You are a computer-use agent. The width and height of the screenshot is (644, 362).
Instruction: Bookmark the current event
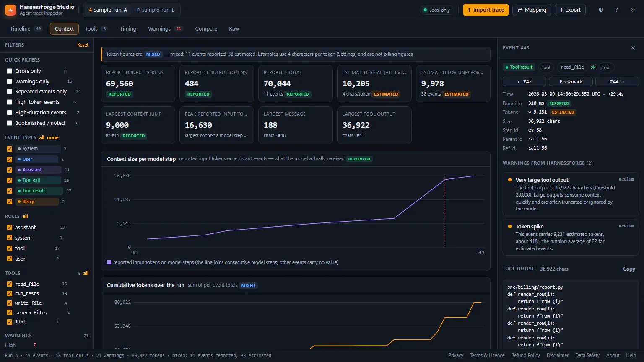571,81
